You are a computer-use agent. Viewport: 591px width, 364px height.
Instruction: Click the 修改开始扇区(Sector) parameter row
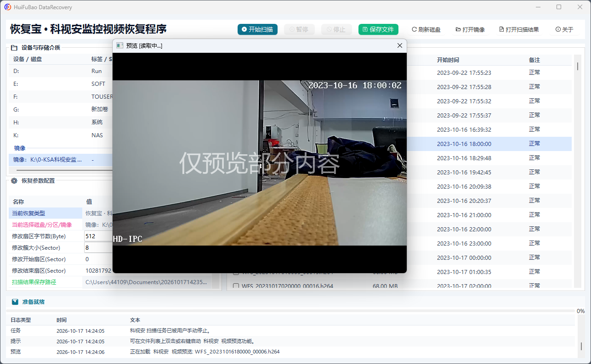coord(61,259)
